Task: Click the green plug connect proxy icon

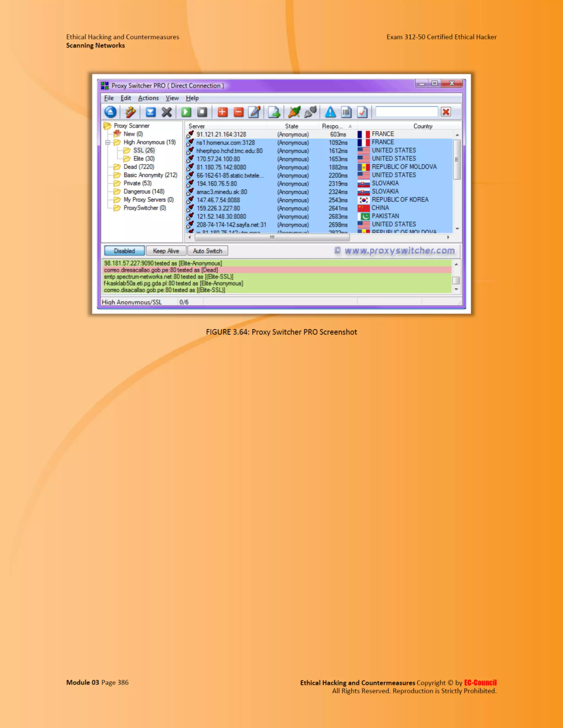Action: click(294, 112)
